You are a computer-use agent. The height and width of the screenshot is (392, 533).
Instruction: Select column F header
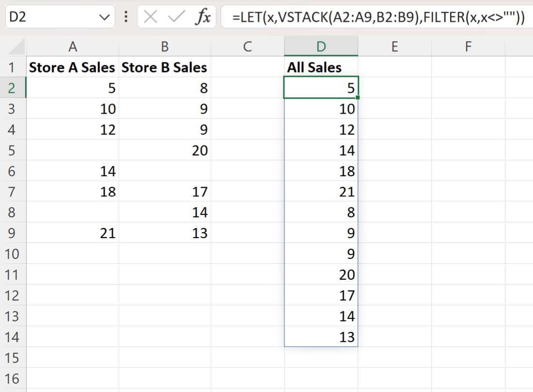click(468, 46)
